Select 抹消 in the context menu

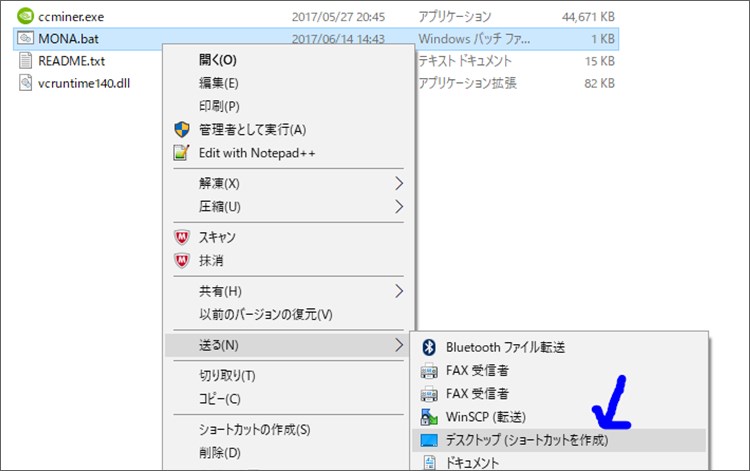coord(211,261)
